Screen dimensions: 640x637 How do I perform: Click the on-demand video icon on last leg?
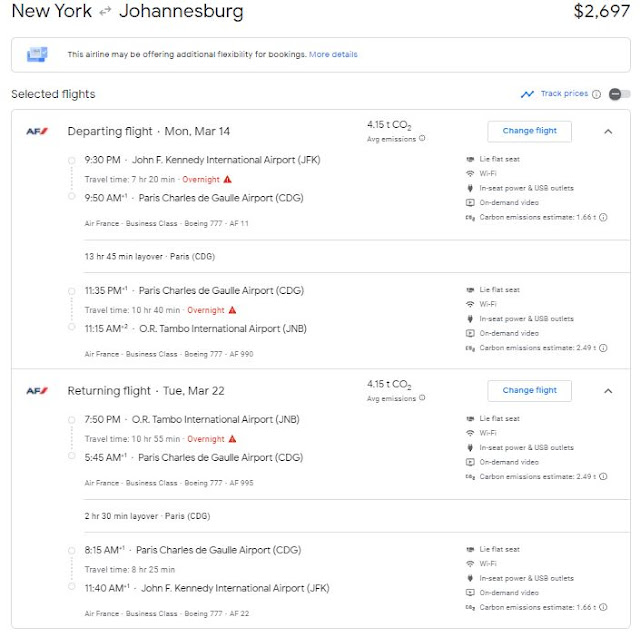(x=470, y=592)
